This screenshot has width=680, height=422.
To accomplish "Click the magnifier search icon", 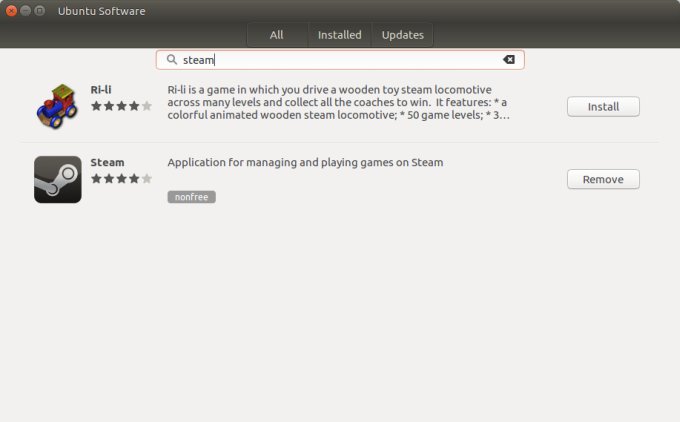I will click(172, 59).
